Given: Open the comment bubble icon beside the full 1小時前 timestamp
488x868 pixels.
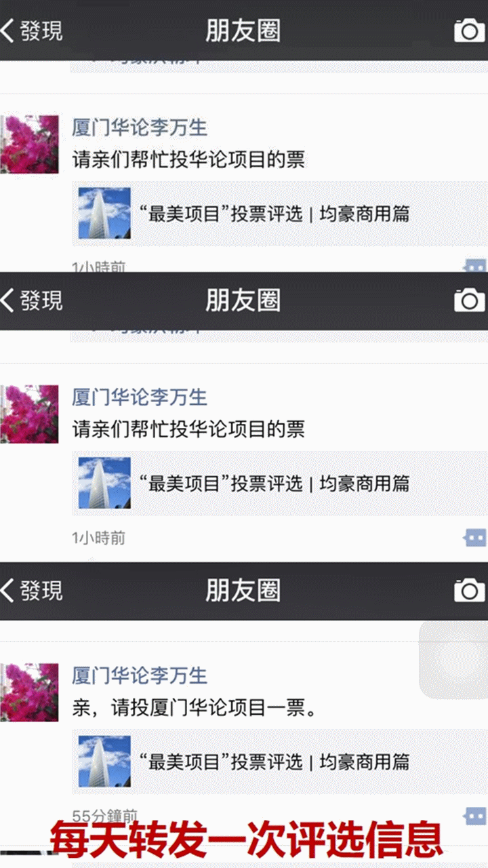Looking at the screenshot, I should click(474, 538).
